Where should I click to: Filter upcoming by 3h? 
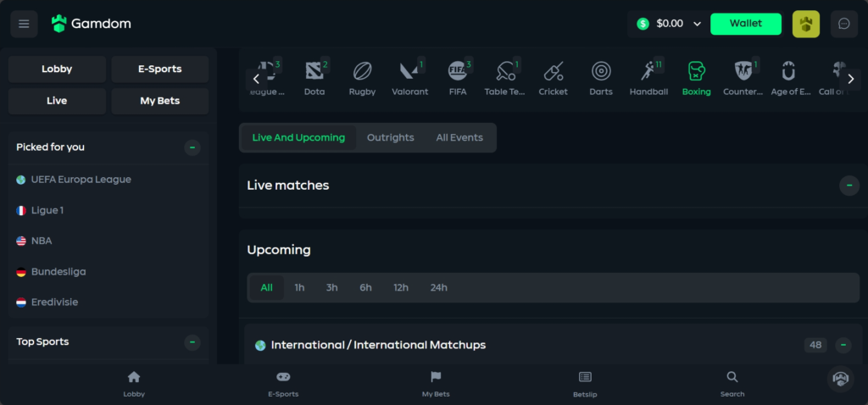click(332, 288)
